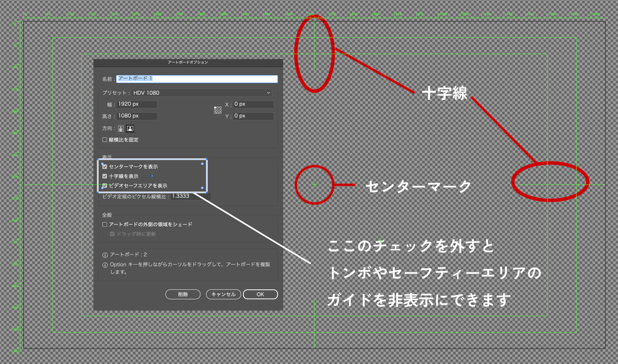Image resolution: width=618 pixels, height=364 pixels.
Task: Confirm the dialog with OK
Action: 260,294
